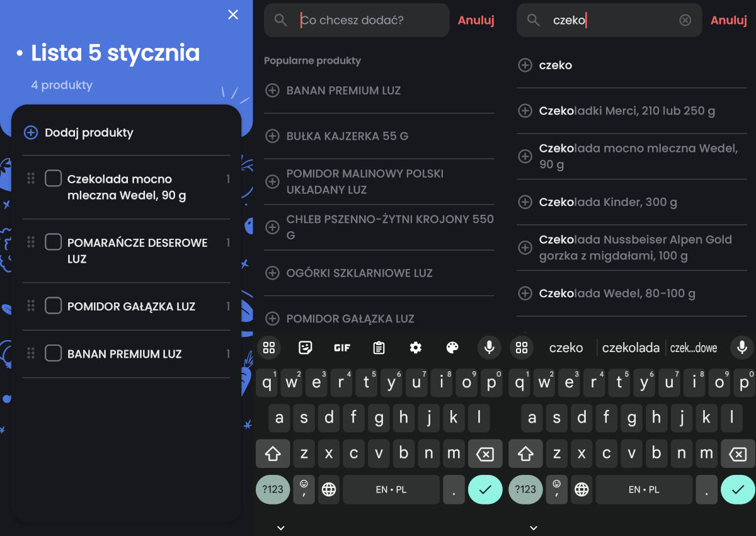Mark POMIDOR GAŁĄZKA LUZ as bought

coord(53,306)
